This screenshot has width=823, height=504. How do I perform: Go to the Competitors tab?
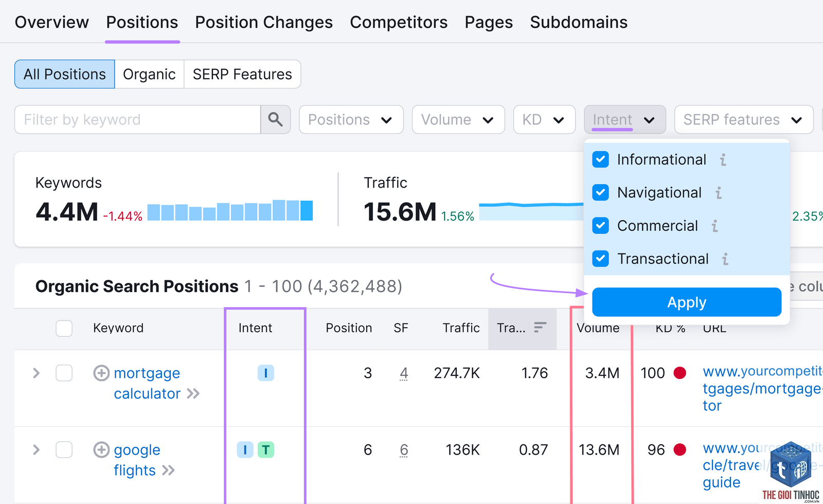click(399, 22)
